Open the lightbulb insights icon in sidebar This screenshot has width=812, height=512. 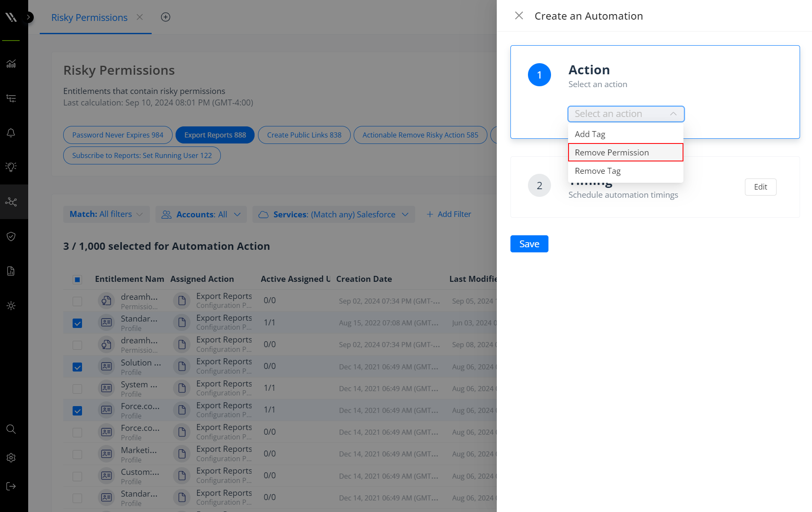tap(11, 167)
